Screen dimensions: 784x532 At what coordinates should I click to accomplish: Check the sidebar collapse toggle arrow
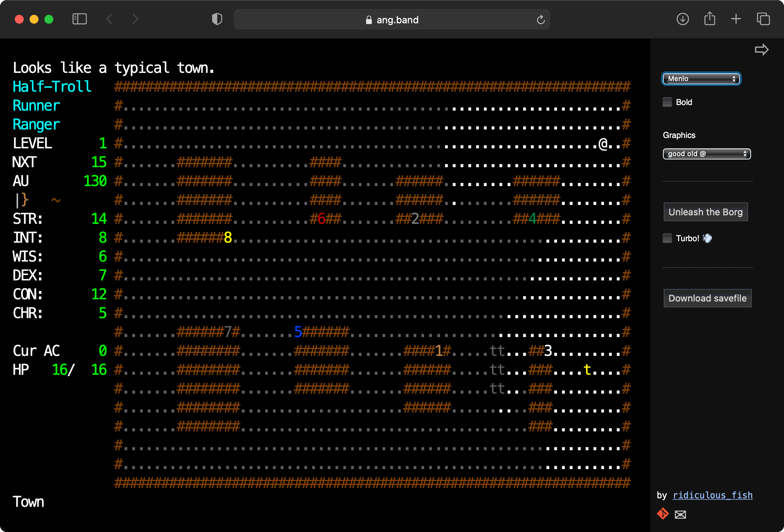click(762, 49)
